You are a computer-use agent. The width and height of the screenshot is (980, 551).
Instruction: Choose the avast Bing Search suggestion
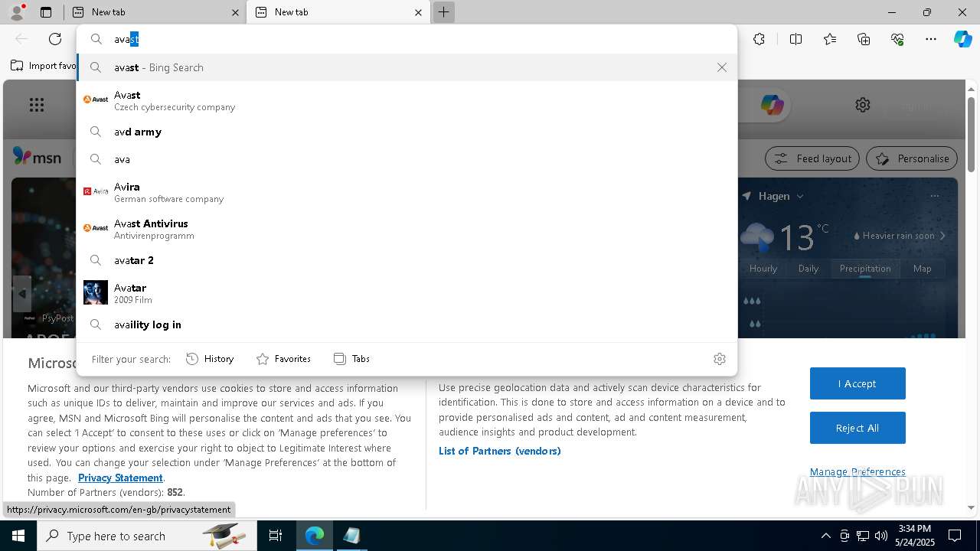point(407,67)
